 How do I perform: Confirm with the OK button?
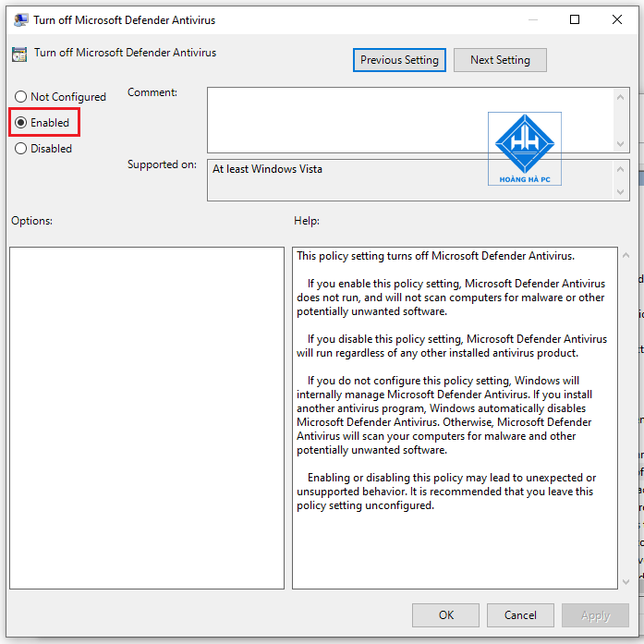(445, 614)
